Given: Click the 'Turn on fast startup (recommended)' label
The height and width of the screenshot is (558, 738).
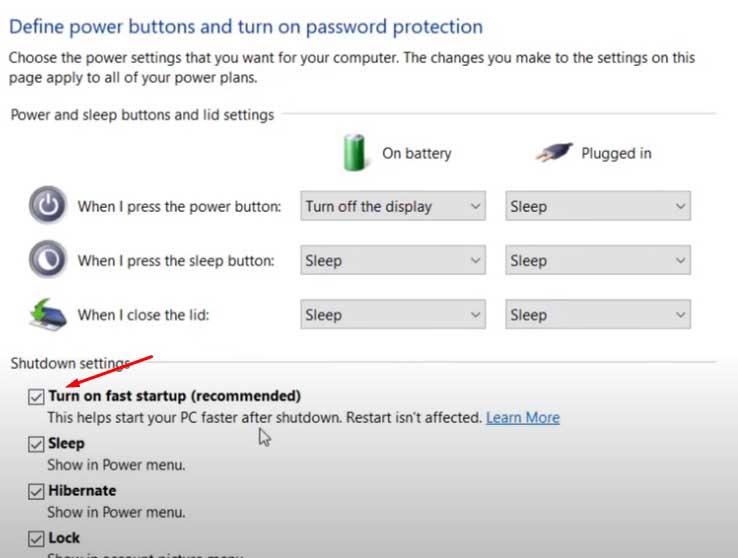Looking at the screenshot, I should point(174,396).
